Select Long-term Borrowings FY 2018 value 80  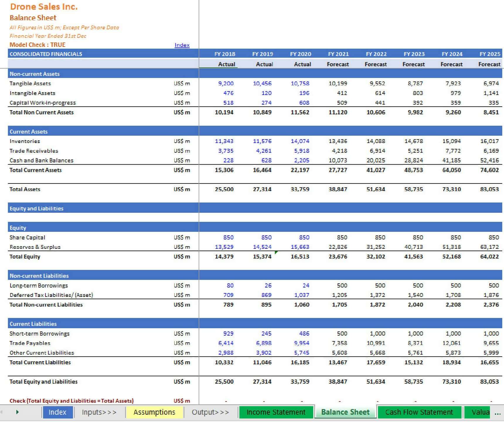point(230,285)
